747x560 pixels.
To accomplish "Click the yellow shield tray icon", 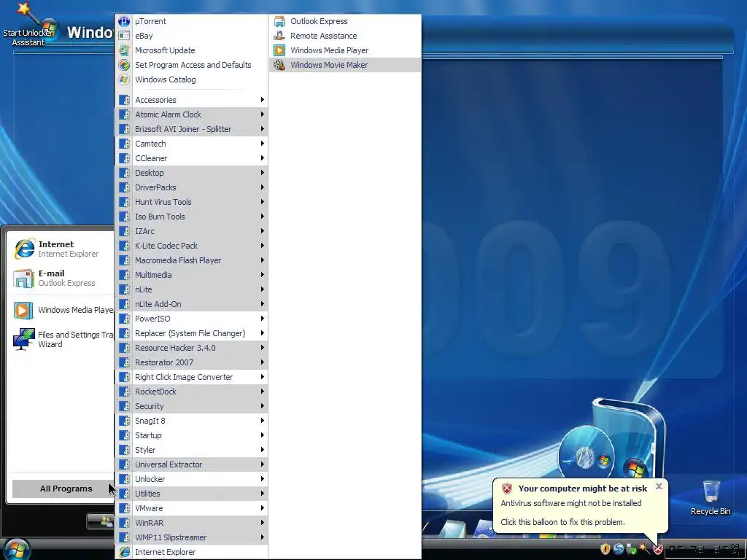I will click(x=605, y=549).
